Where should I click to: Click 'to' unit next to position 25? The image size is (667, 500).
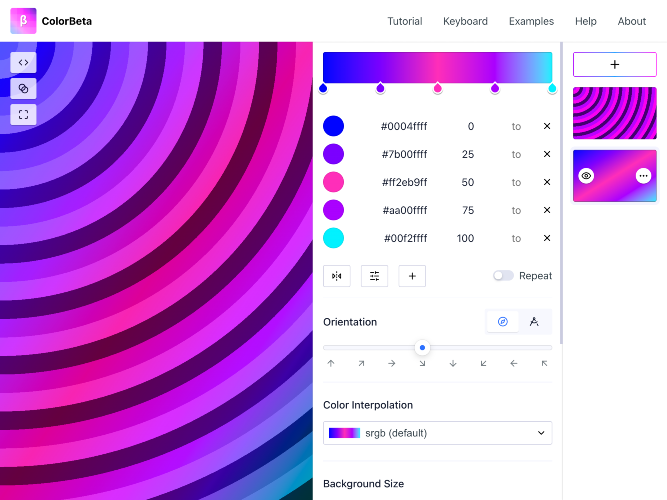tap(516, 154)
